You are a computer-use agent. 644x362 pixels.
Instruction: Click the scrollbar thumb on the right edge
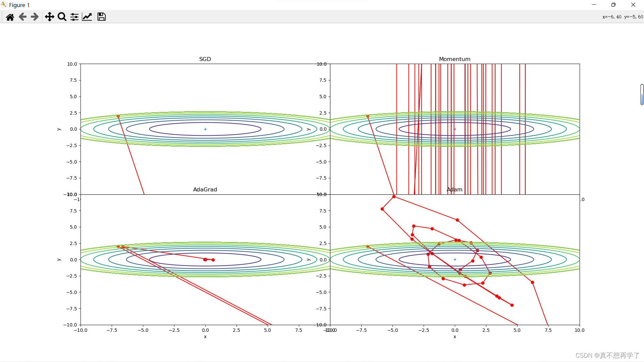tap(642, 95)
